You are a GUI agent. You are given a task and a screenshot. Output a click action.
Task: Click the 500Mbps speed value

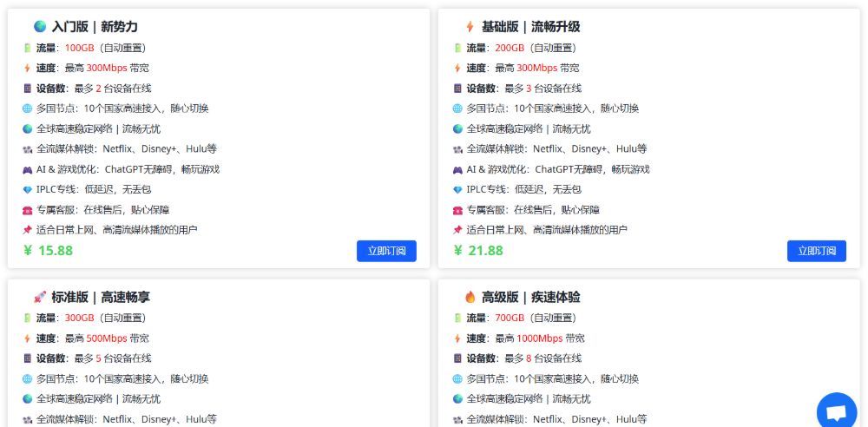tap(107, 338)
